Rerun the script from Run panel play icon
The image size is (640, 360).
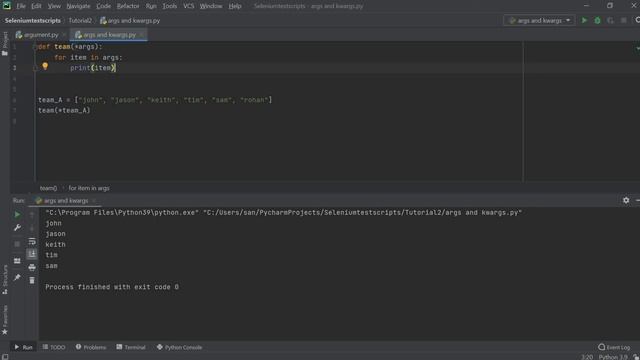click(17, 215)
